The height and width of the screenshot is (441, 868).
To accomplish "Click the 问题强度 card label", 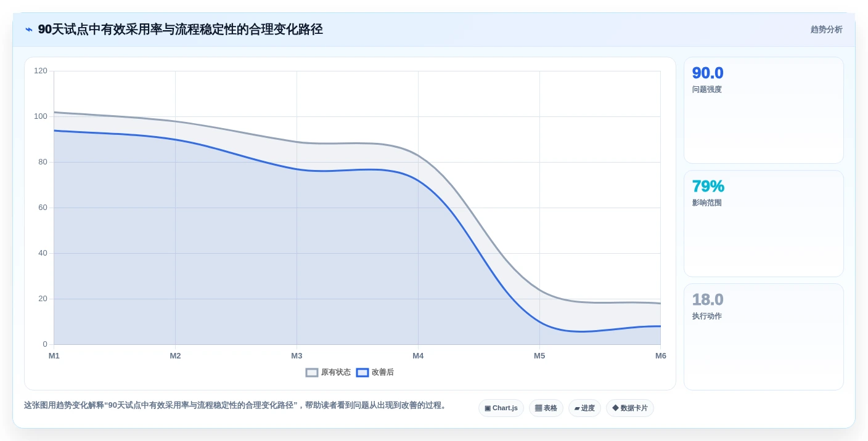I will pos(706,89).
